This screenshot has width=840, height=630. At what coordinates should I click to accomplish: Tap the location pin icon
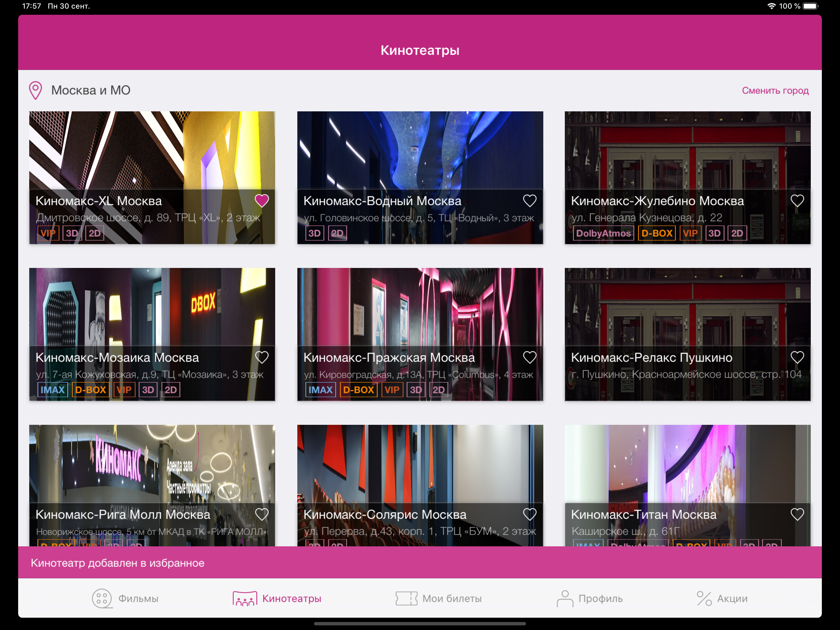[35, 90]
